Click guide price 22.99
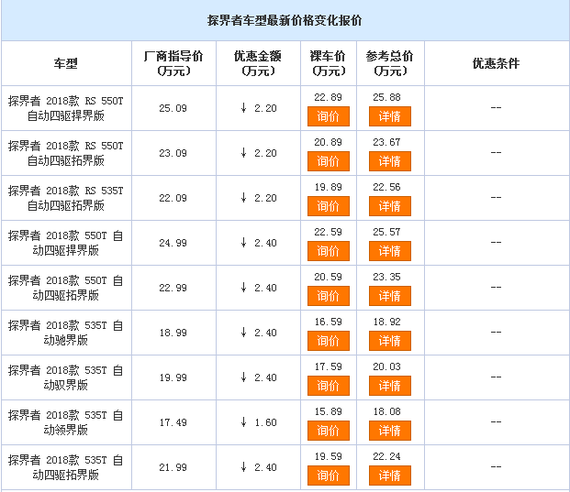 173,288
